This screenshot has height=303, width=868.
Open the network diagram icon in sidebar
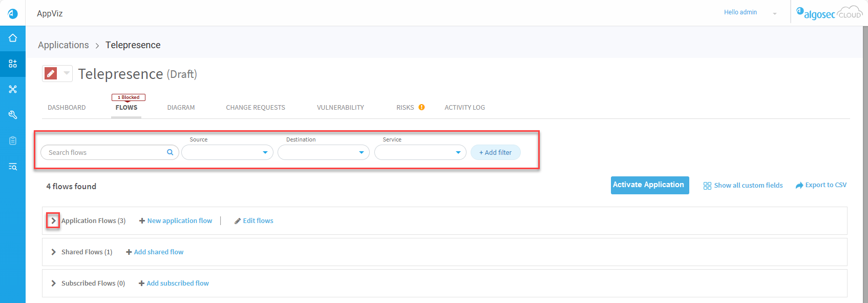pos(13,89)
